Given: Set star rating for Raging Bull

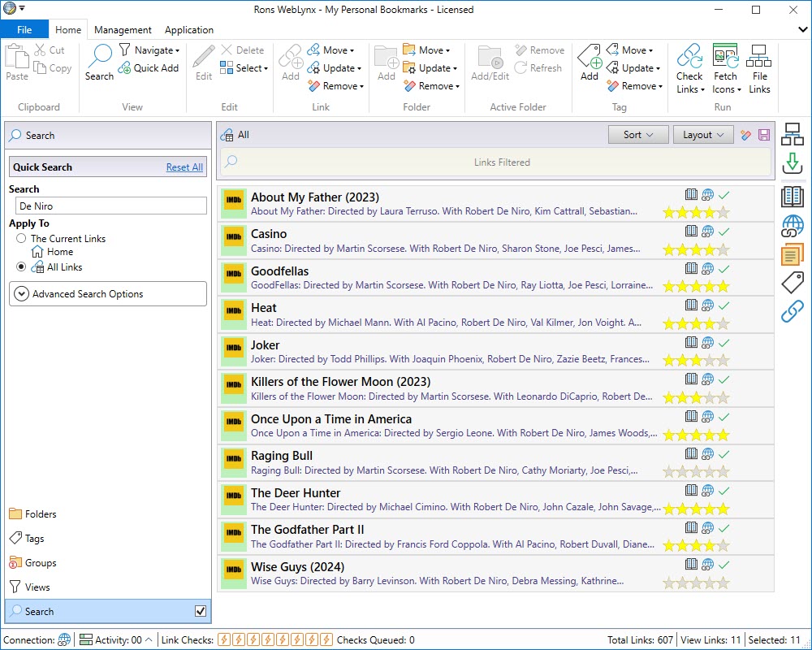Looking at the screenshot, I should [696, 471].
